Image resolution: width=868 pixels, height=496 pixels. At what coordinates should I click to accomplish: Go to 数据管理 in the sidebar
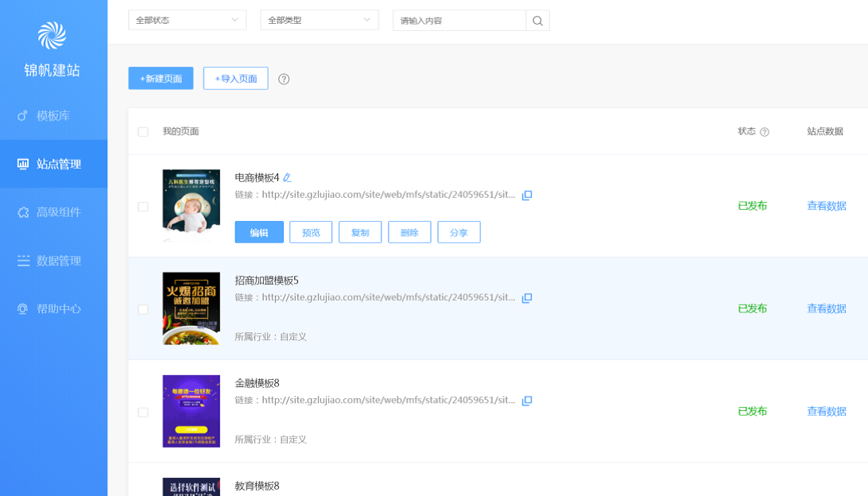(53, 261)
